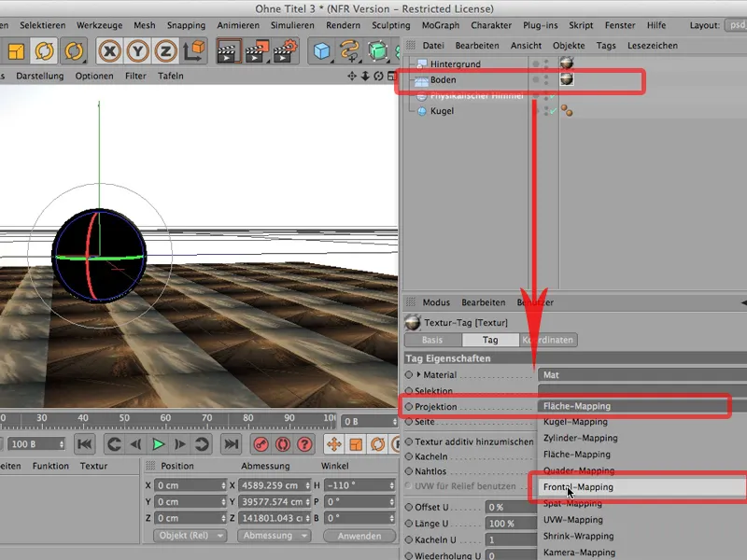The image size is (747, 560).
Task: Add a cube primitive object
Action: tap(322, 51)
